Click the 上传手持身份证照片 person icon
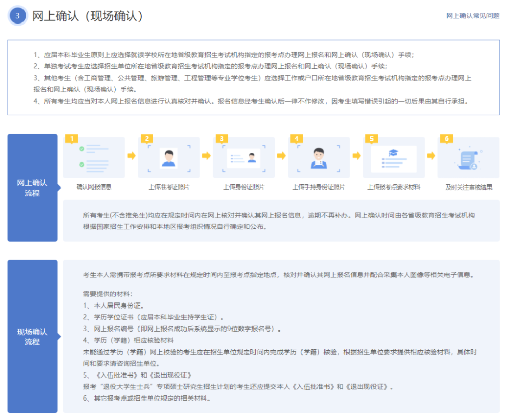Viewport: 511px width, 420px height. (x=319, y=158)
